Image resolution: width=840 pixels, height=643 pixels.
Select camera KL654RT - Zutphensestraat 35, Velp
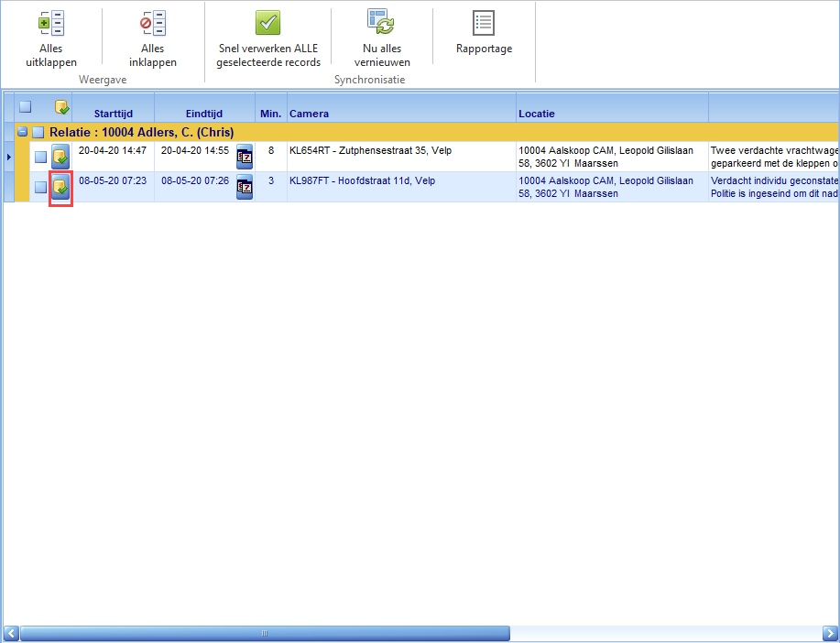370,150
